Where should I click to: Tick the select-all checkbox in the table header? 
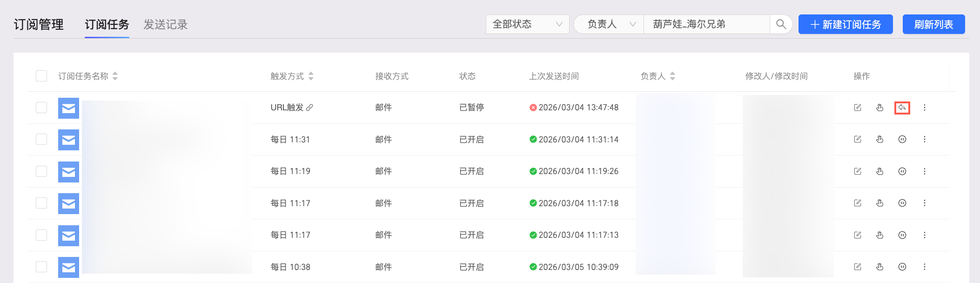(41, 76)
